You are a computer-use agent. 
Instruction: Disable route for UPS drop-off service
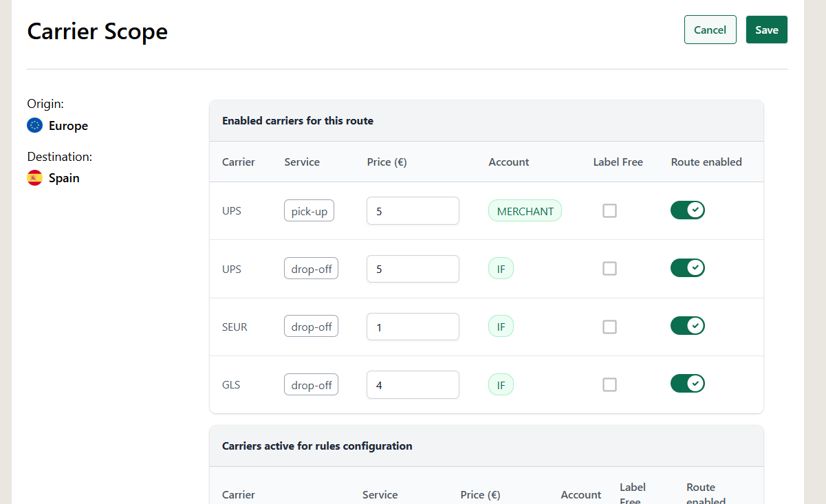click(x=688, y=268)
